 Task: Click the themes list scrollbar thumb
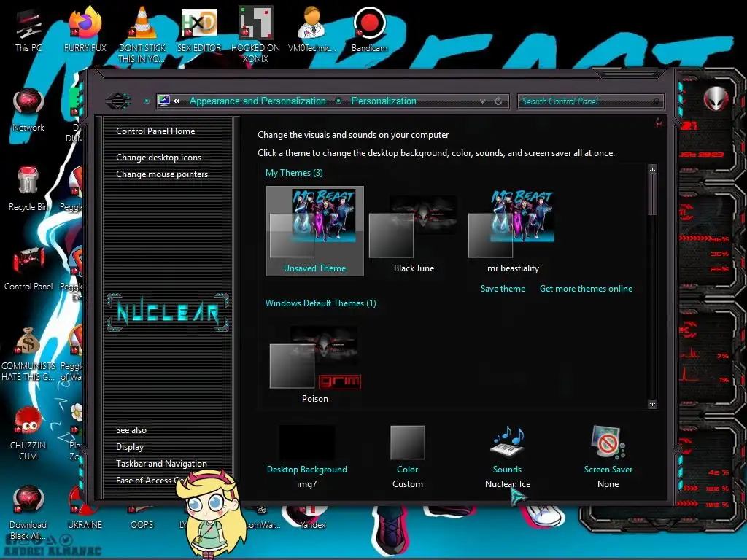653,195
